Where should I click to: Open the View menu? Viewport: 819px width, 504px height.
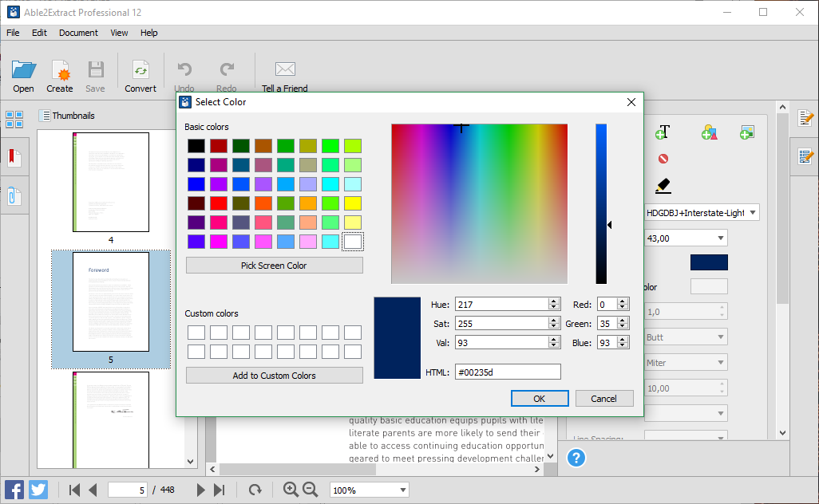tap(119, 33)
